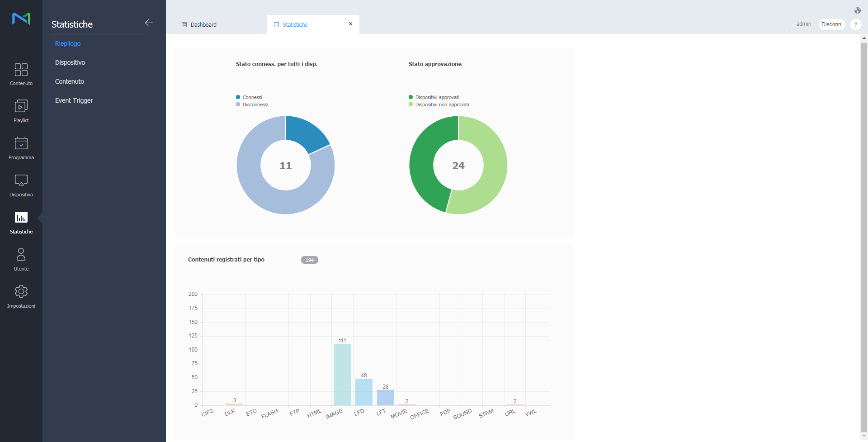Screen dimensions: 868x442
Task: Select the Statistiche chart icon
Action: [x=21, y=218]
